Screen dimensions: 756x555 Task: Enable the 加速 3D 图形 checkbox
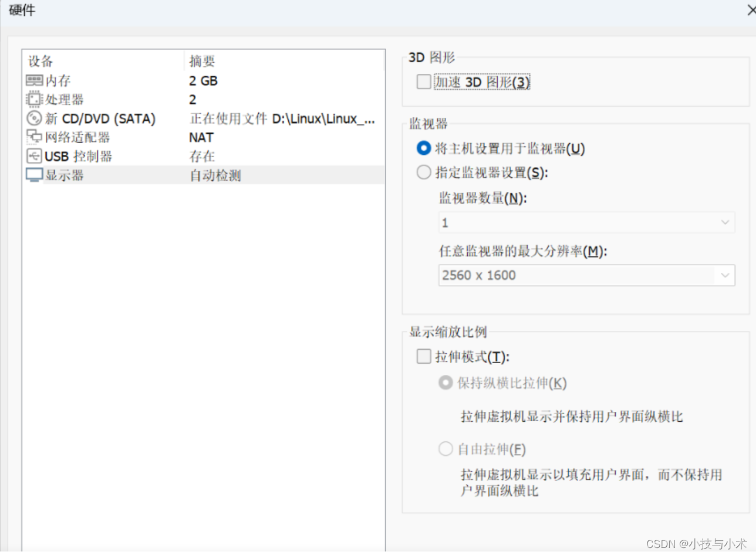423,82
